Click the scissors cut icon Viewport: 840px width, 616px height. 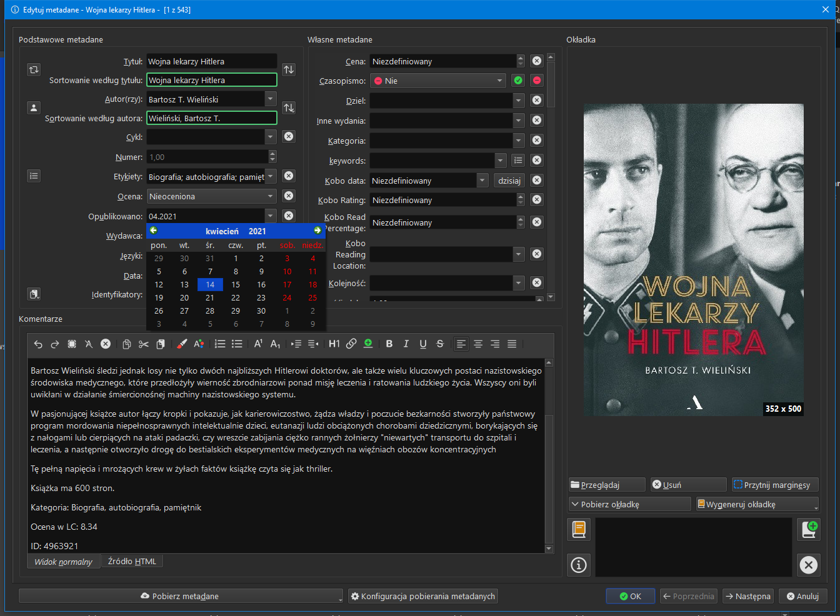(x=144, y=344)
